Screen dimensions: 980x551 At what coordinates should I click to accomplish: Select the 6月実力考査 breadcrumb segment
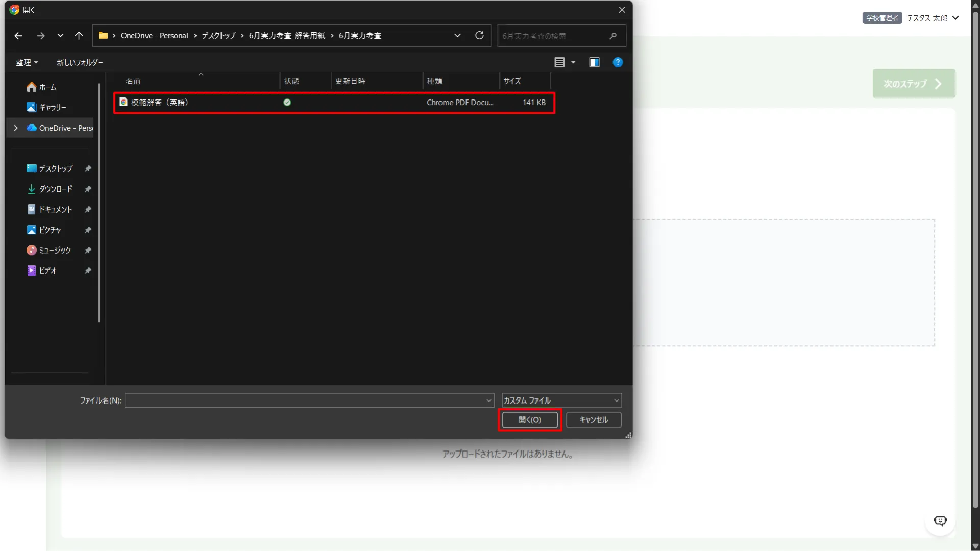(x=360, y=36)
